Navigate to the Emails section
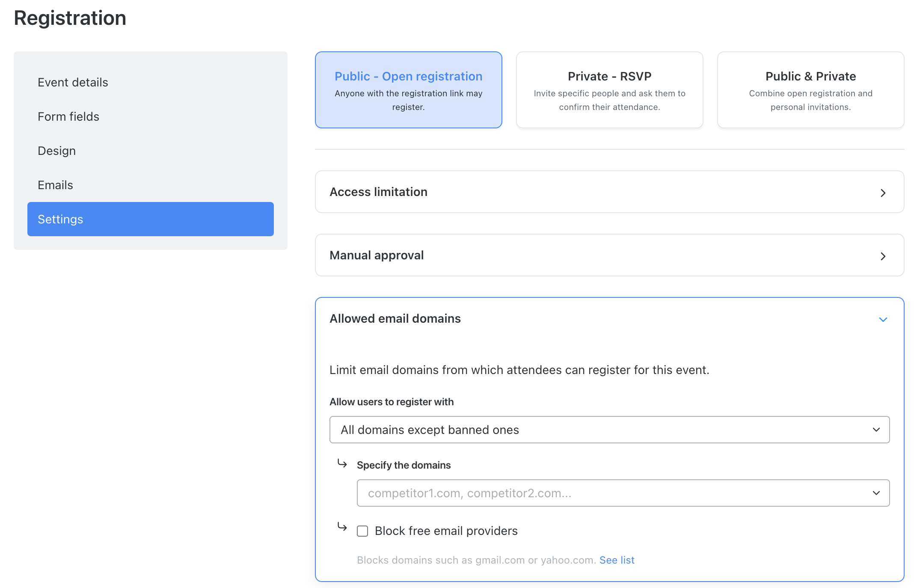 [55, 185]
